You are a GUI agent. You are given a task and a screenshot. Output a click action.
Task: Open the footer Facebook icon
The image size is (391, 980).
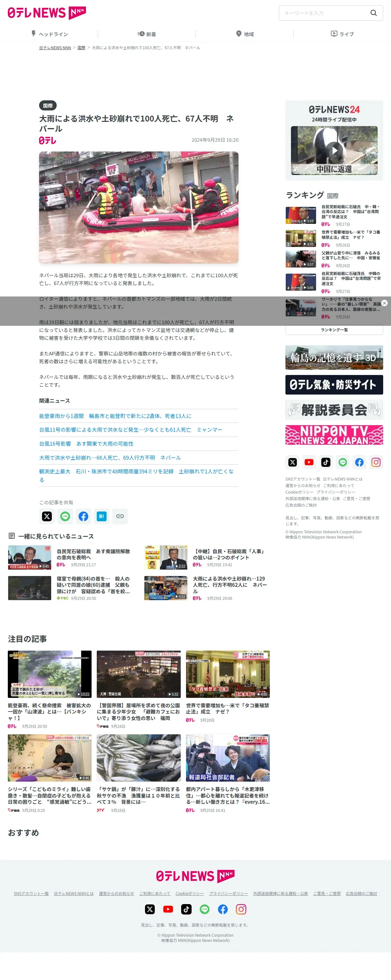coord(223,909)
